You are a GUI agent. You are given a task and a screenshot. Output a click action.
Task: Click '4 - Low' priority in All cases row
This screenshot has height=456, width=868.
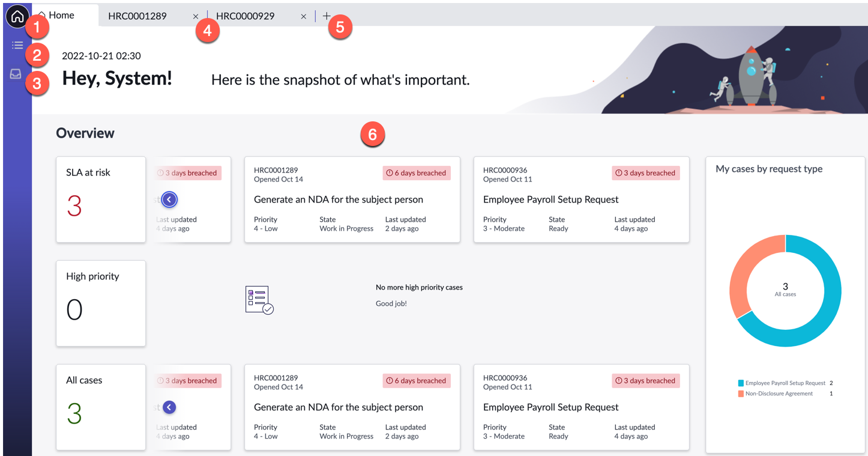pos(266,436)
